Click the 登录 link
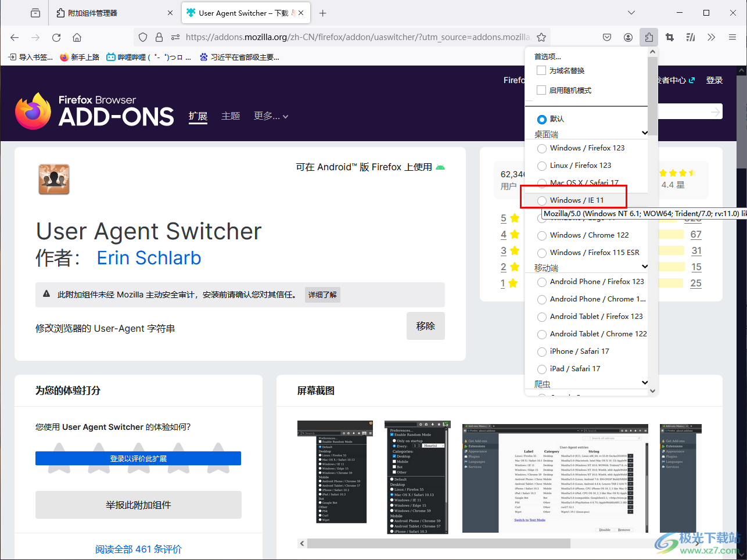The width and height of the screenshot is (747, 560). point(714,80)
